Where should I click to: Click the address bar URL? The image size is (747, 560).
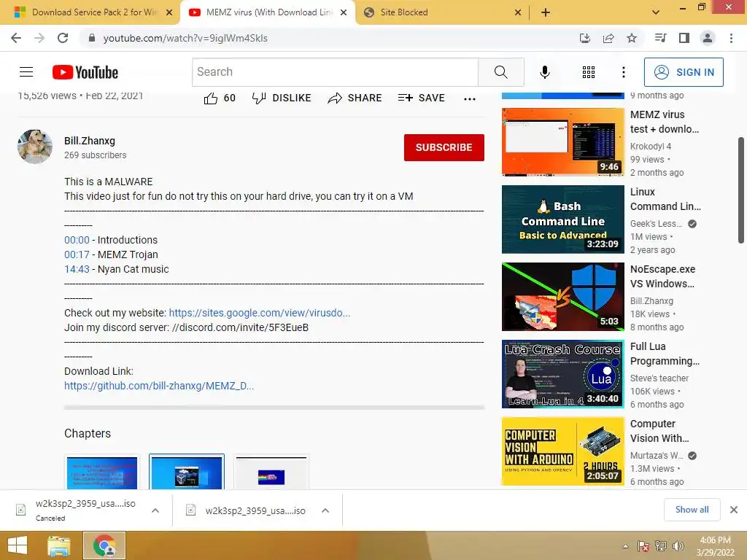(185, 38)
